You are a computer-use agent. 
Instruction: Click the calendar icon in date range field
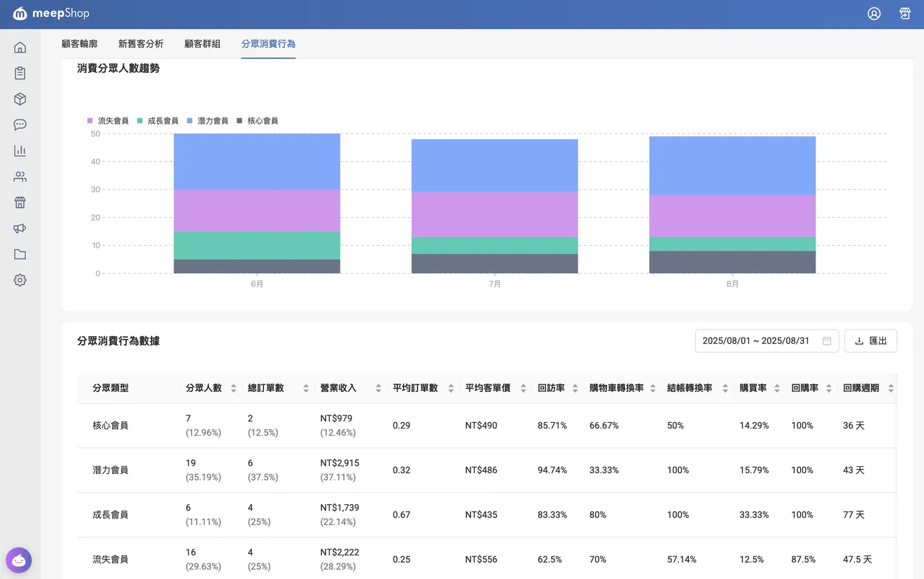coord(827,341)
